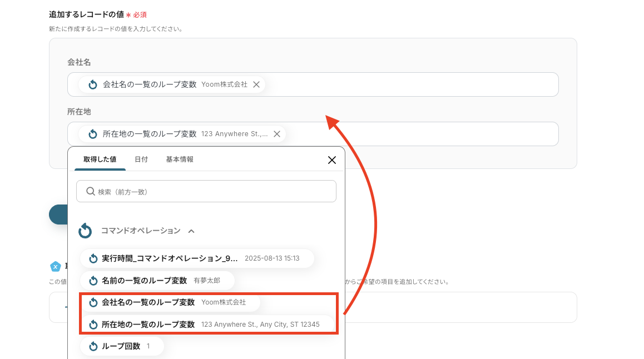Switch to the 日付 tab
Viewport: 644px width, 359px height.
(141, 159)
